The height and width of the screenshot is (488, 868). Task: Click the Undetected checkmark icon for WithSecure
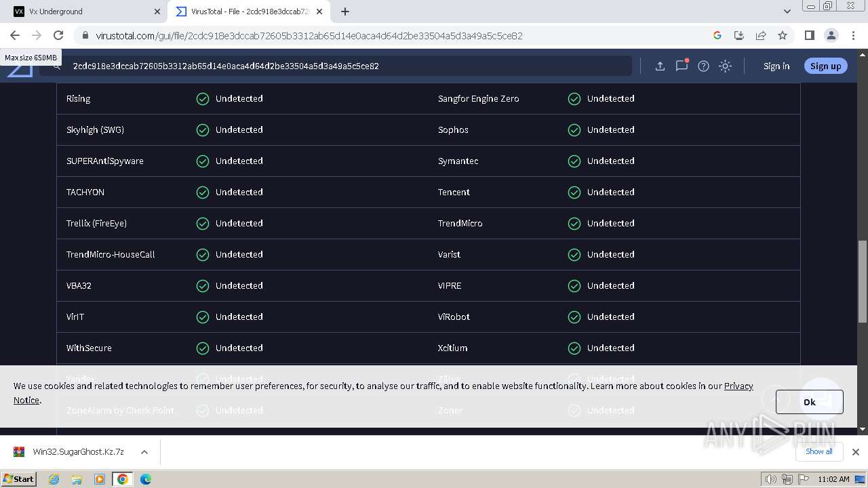203,348
